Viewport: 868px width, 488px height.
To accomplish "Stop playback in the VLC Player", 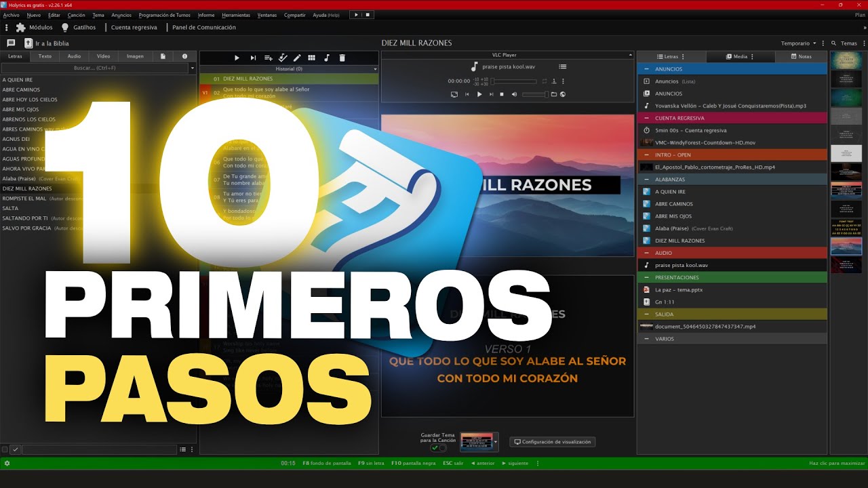I will [x=502, y=94].
